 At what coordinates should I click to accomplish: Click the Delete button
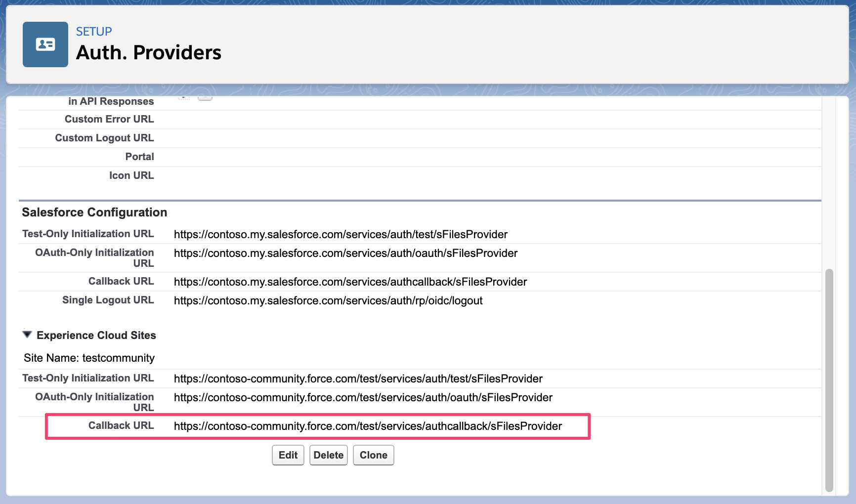coord(329,455)
